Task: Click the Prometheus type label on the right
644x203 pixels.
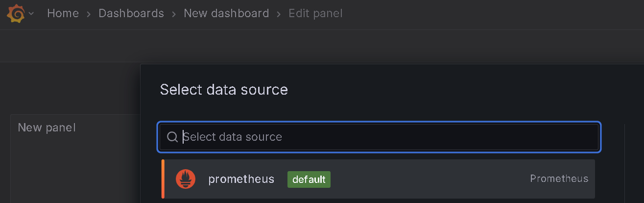Action: pos(559,179)
